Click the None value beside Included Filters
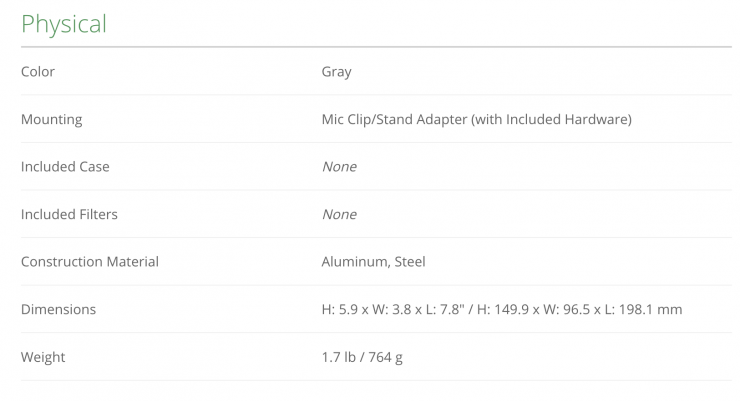 point(339,214)
